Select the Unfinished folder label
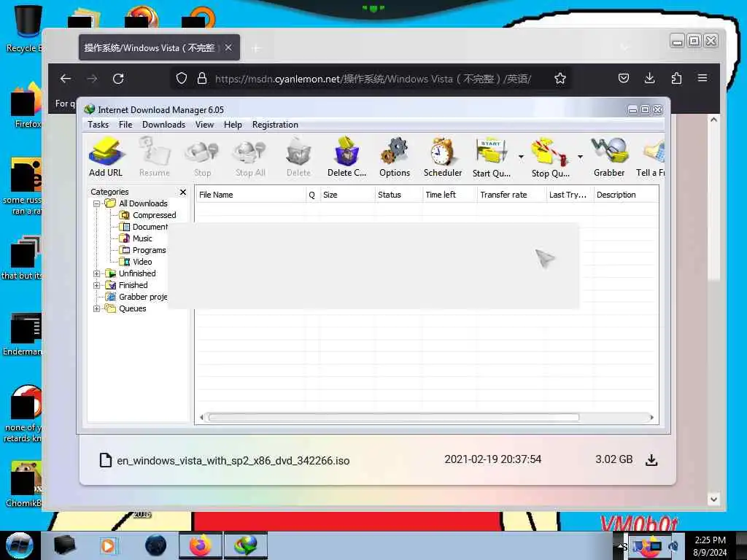The image size is (747, 560). 137,273
